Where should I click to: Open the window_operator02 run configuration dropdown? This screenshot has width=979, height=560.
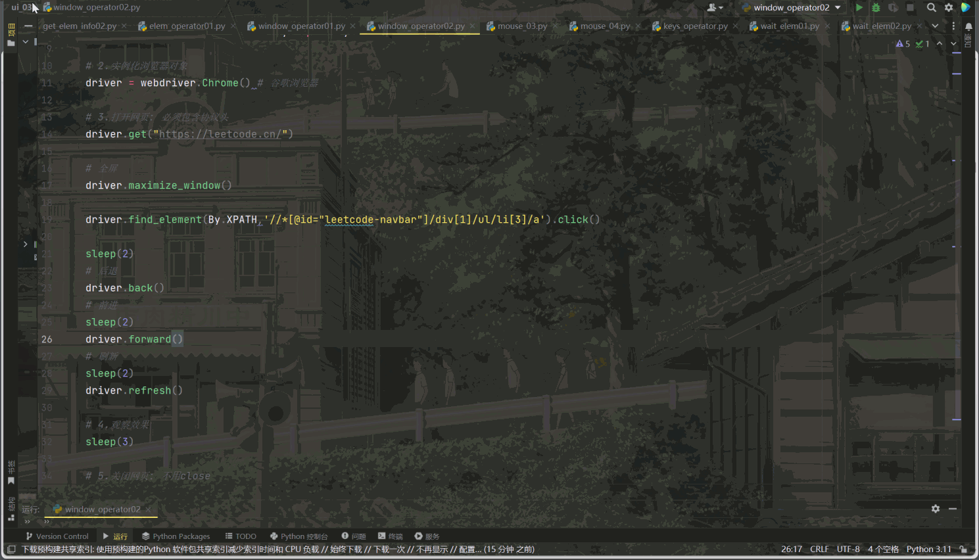coord(792,7)
